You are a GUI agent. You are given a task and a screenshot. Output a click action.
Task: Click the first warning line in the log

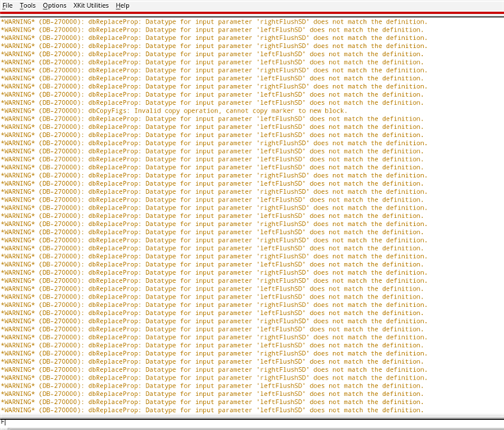coord(213,21)
